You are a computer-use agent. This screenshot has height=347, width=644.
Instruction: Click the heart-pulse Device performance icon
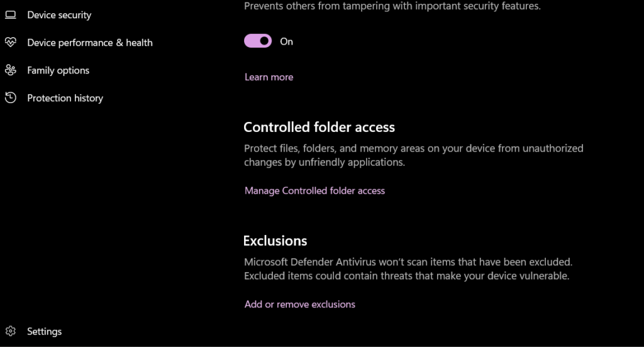[x=11, y=43]
